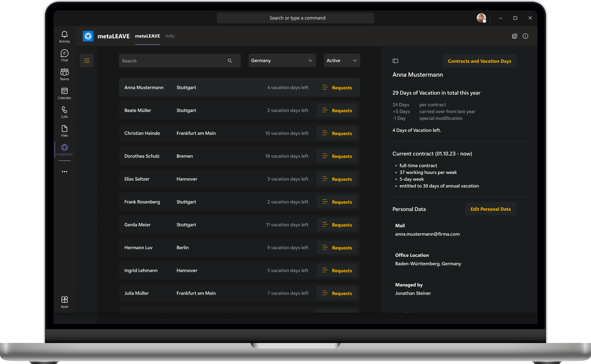Click the search magnifier icon
Image resolution: width=591 pixels, height=364 pixels.
pos(230,61)
